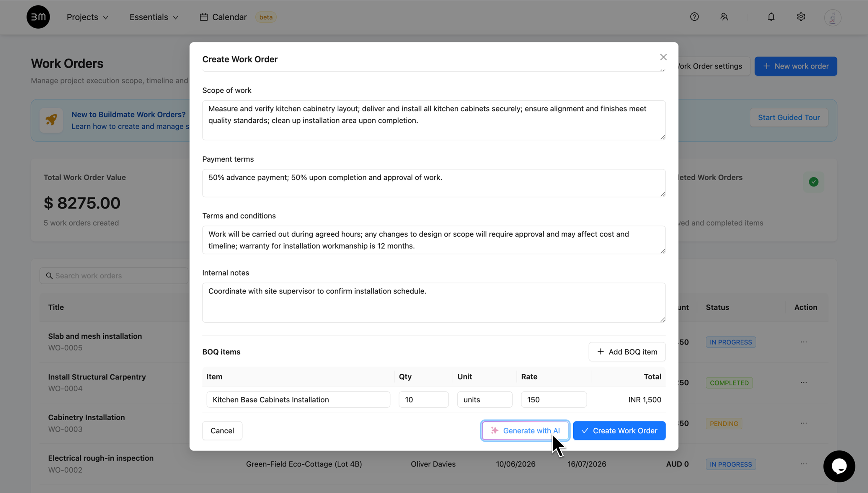Screen dimensions: 868x493
Task: Click IN PROGRESS badge for WO-0002
Action: pos(730,464)
